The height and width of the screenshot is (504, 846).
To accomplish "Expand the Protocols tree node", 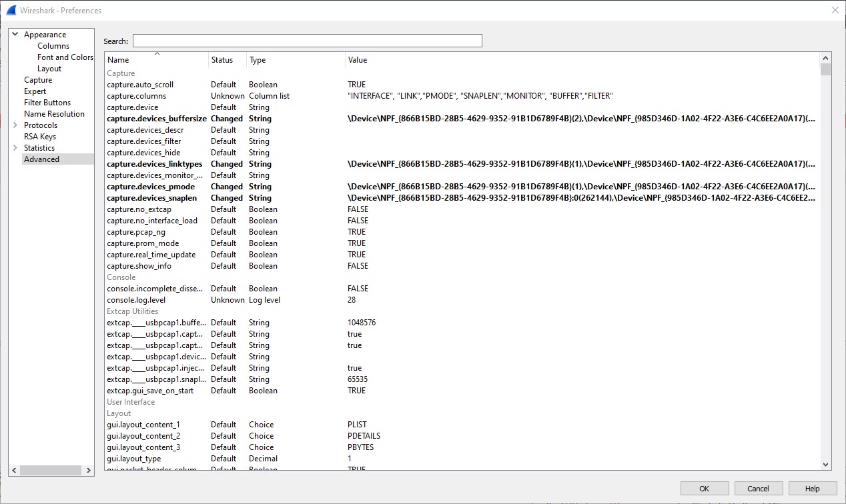I will click(15, 125).
